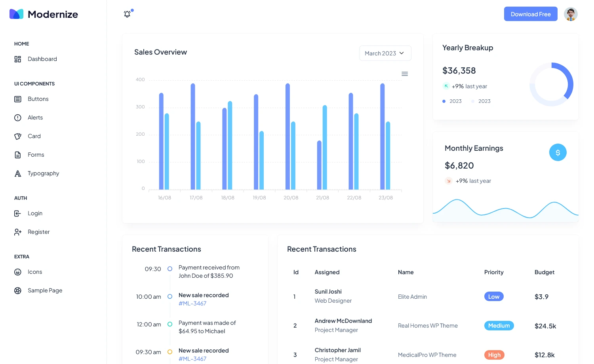Toggle the 2023 legend dot in Yearly Breakup
The width and height of the screenshot is (594, 364).
coord(444,101)
